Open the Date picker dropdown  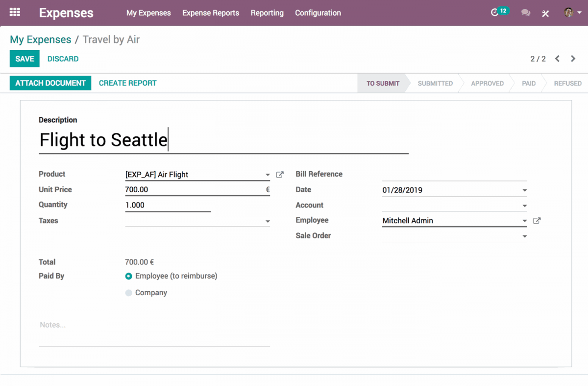pyautogui.click(x=525, y=190)
